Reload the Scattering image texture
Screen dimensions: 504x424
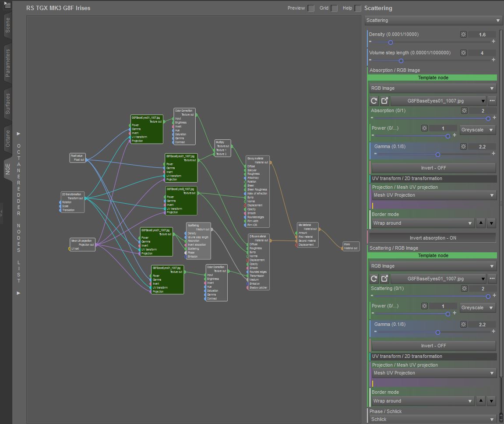[374, 279]
